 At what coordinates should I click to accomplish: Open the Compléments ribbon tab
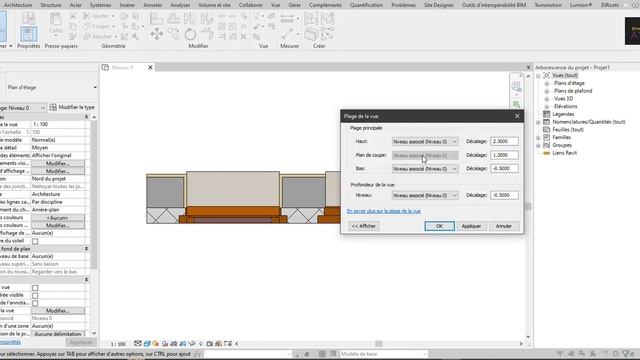point(325,5)
